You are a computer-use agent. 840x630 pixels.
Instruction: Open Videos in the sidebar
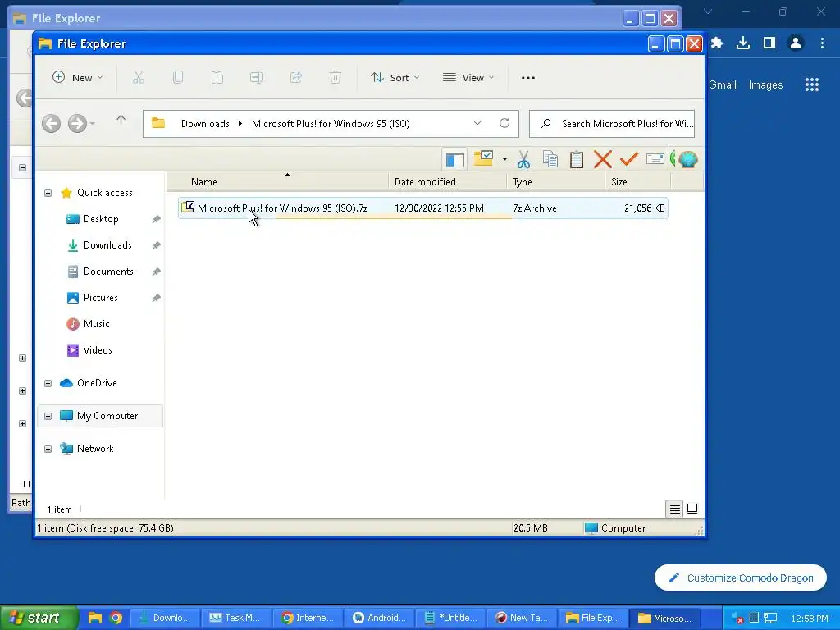[98, 350]
